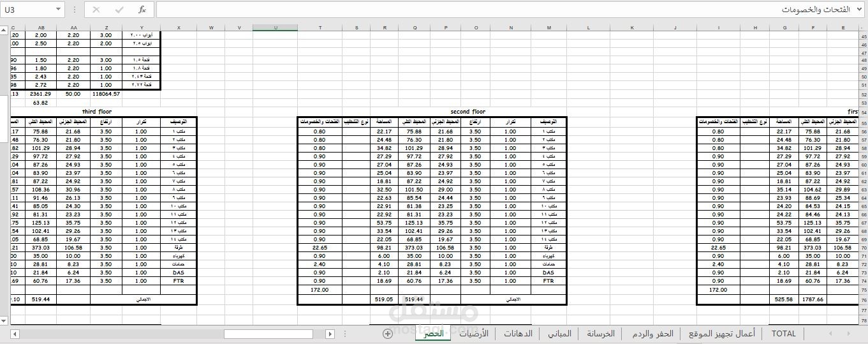The height and width of the screenshot is (344, 868).
Task: Click cell containing 525.58
Action: click(x=784, y=298)
